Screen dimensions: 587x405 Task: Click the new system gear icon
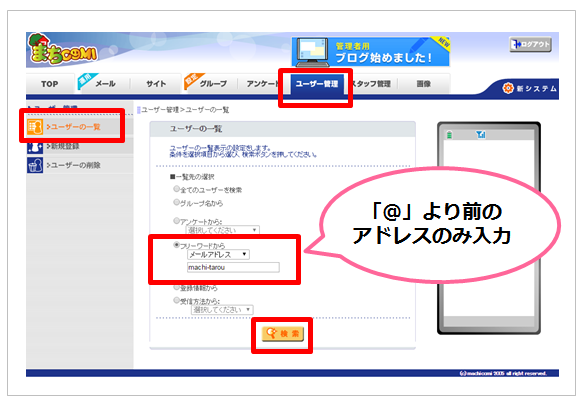point(508,88)
